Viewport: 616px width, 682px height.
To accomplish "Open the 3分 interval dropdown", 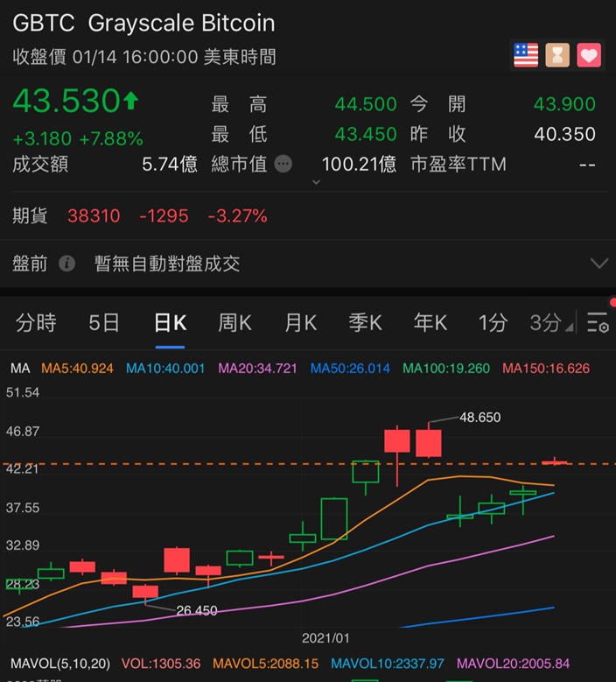I will click(x=551, y=323).
